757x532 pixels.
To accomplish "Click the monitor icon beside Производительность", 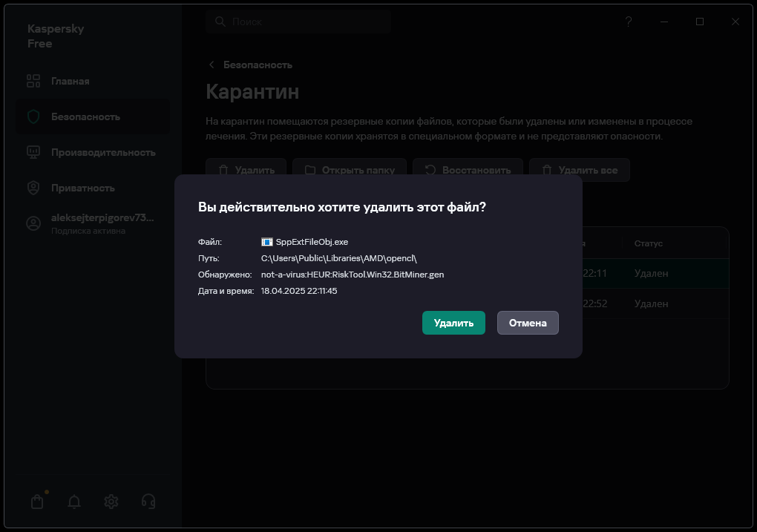I will (33, 153).
